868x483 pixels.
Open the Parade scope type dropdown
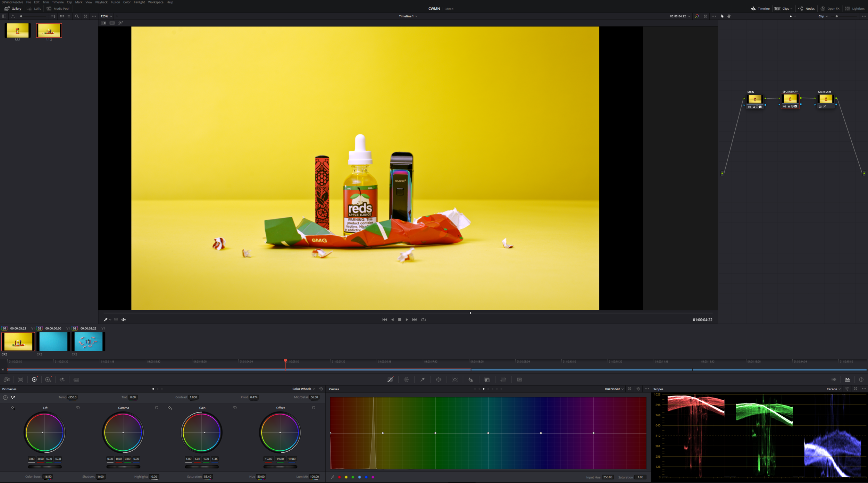pos(833,389)
